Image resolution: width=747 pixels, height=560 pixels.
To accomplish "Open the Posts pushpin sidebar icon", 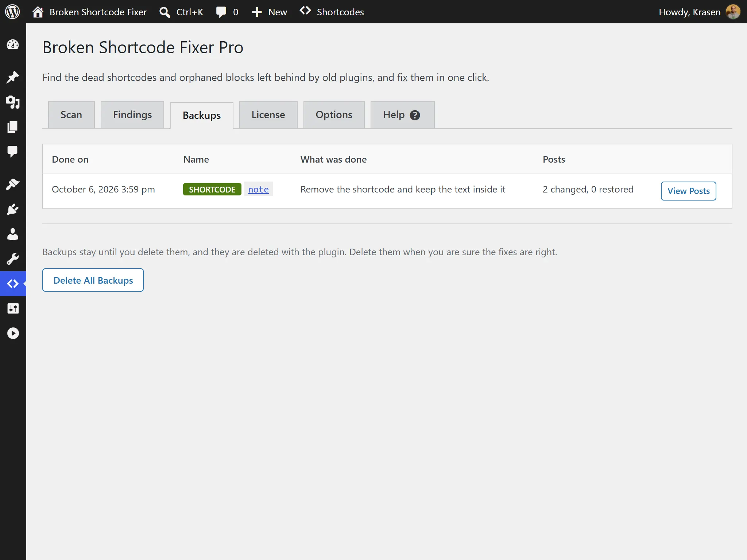I will click(x=13, y=77).
